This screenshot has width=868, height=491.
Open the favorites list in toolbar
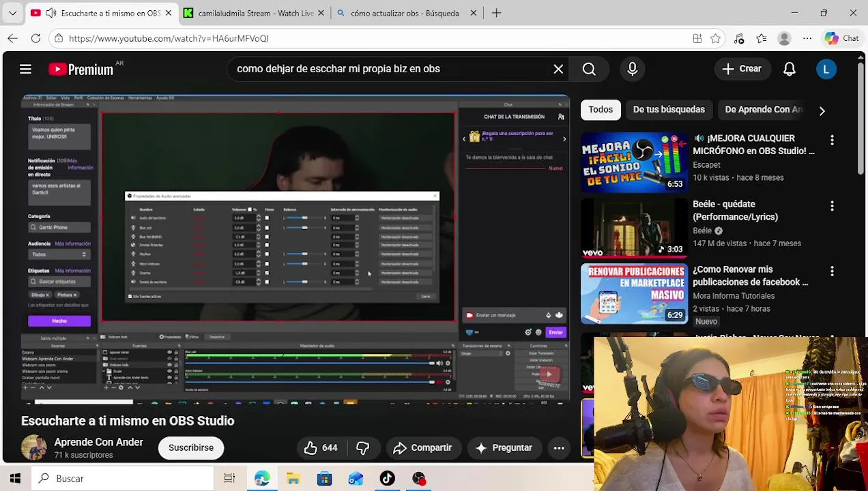[762, 38]
